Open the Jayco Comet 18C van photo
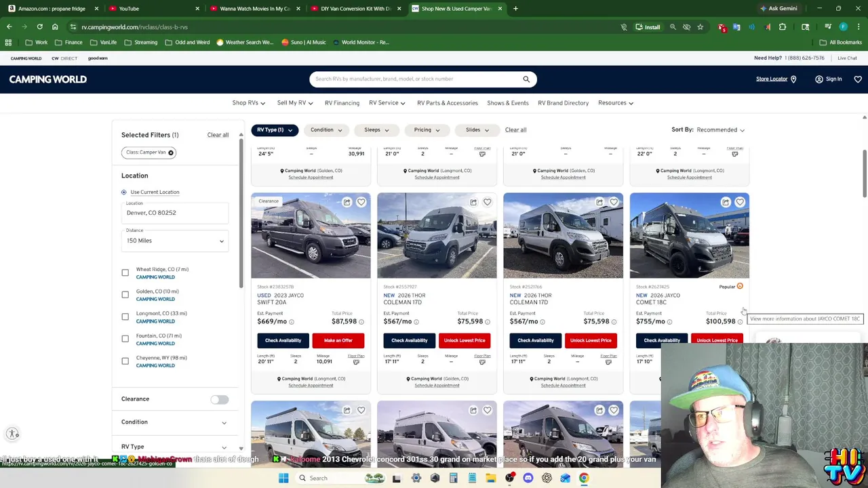 click(689, 236)
